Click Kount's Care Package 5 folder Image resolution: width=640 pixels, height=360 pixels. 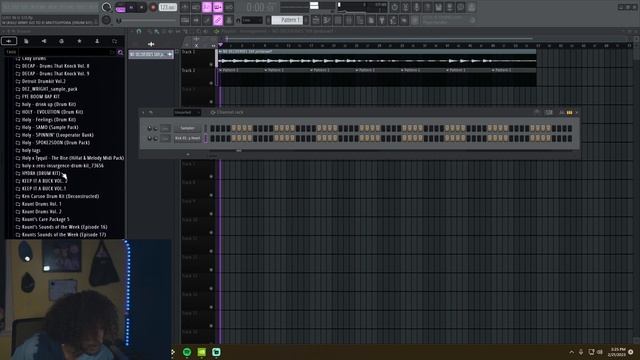click(45, 219)
